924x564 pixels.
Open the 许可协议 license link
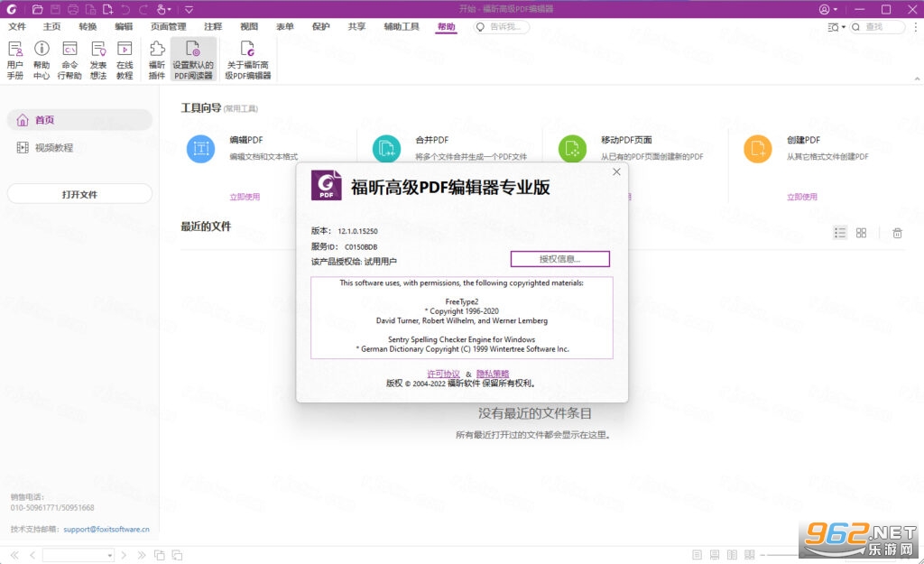[x=443, y=374]
